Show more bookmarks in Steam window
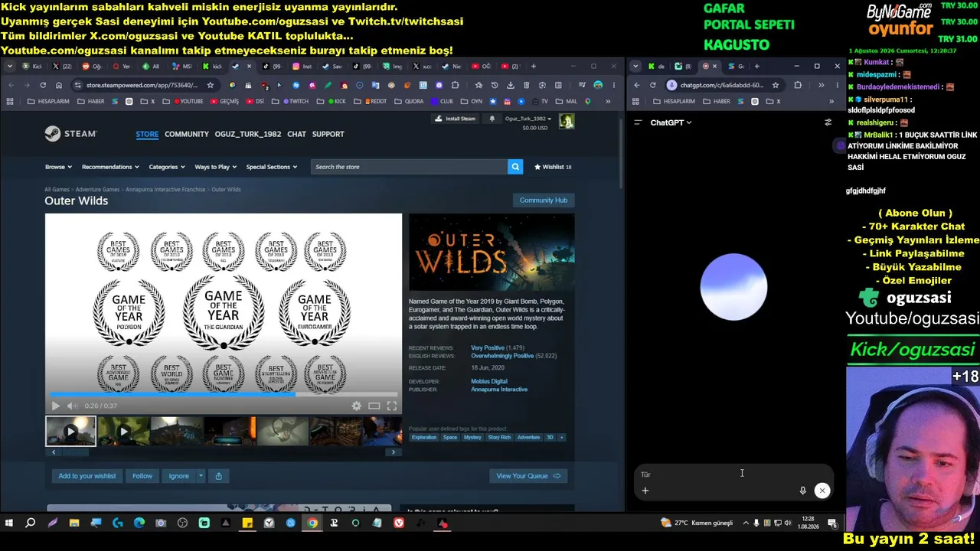 [608, 101]
